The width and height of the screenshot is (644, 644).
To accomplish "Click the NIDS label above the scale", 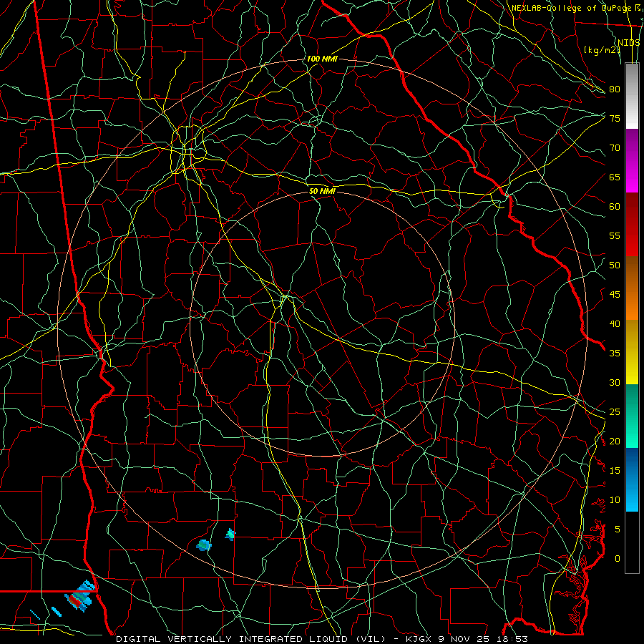I will coord(629,42).
